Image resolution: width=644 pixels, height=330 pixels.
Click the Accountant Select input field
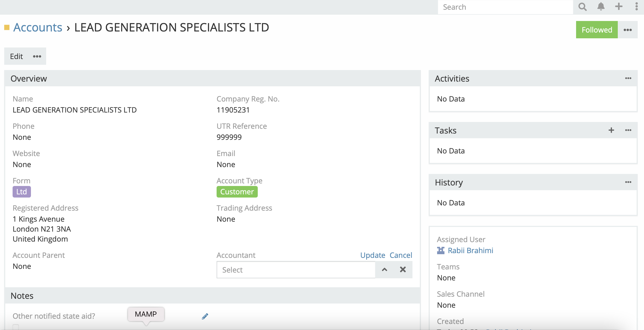tap(296, 270)
